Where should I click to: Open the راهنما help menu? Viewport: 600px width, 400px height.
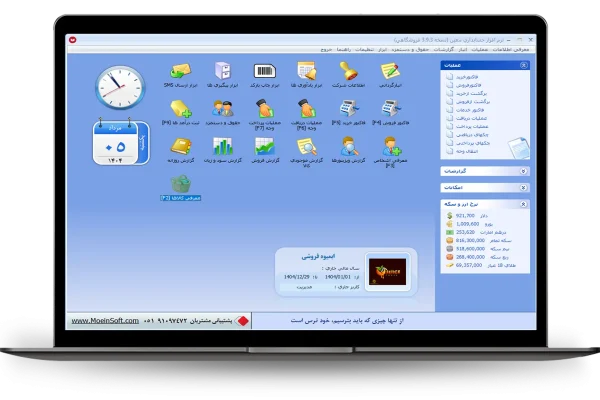point(344,50)
